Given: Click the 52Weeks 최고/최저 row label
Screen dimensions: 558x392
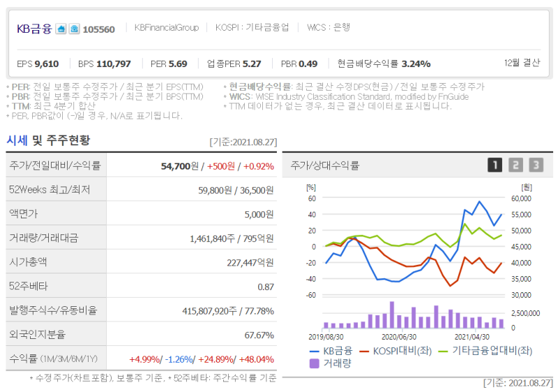Looking at the screenshot, I should tap(50, 190).
